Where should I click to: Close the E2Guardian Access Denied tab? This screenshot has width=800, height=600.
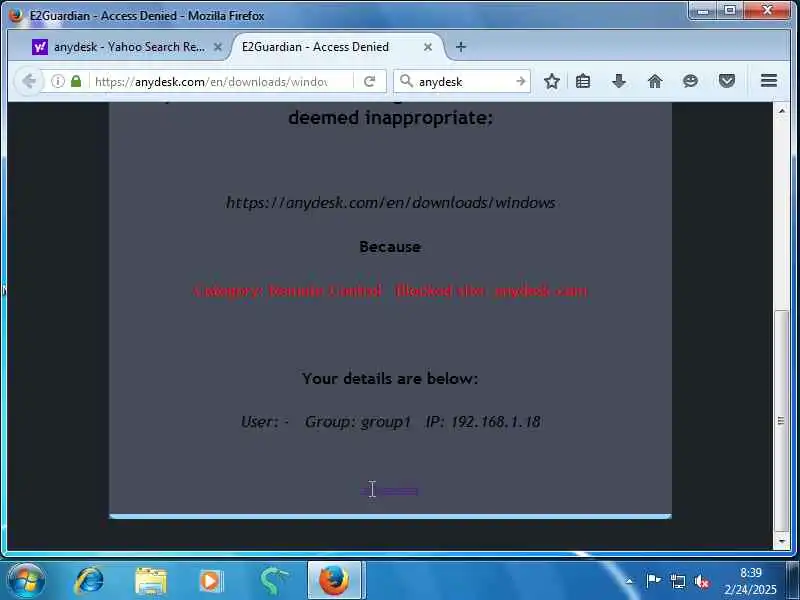(x=428, y=47)
